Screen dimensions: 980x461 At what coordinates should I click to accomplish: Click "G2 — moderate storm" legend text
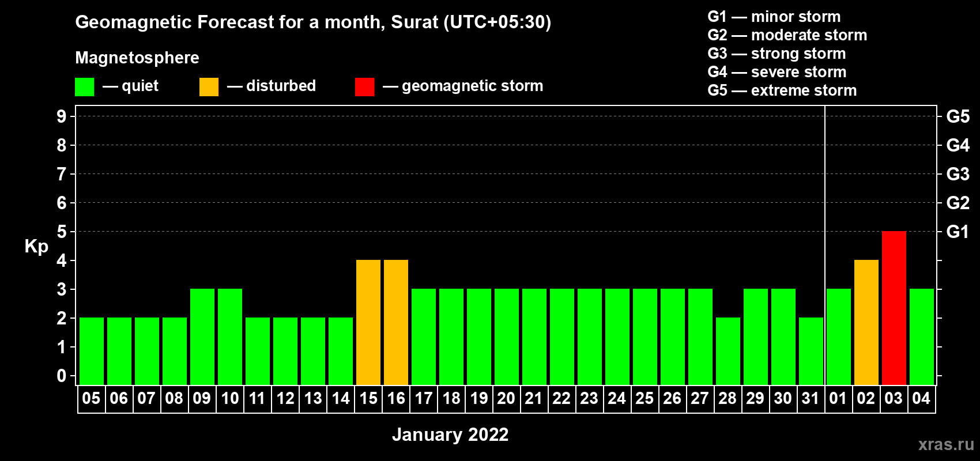click(x=787, y=35)
